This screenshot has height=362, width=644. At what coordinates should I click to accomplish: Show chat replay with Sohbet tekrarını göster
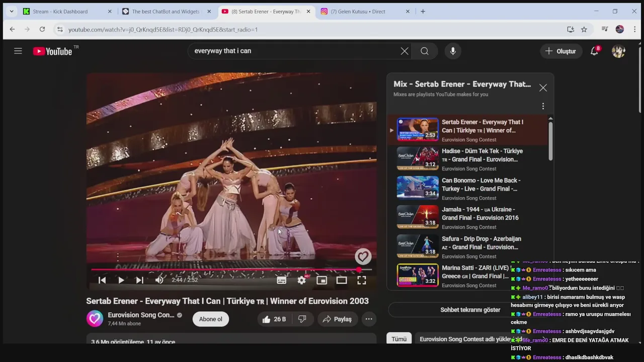[470, 310]
